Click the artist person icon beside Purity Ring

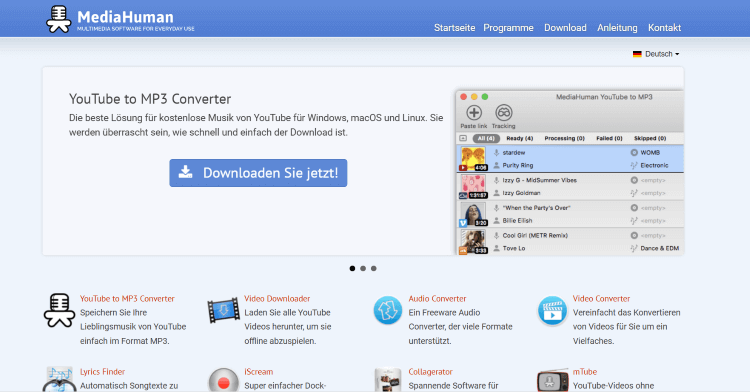coord(496,165)
